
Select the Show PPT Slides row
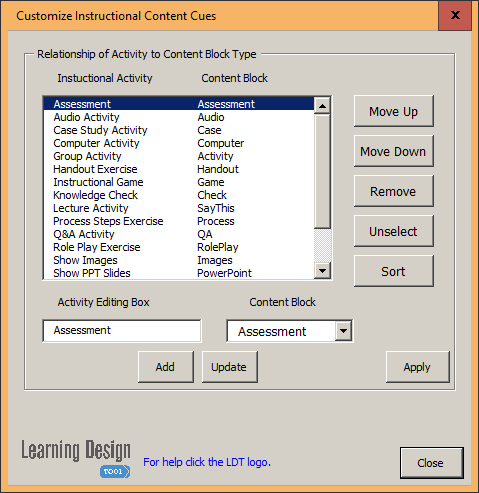(x=179, y=273)
